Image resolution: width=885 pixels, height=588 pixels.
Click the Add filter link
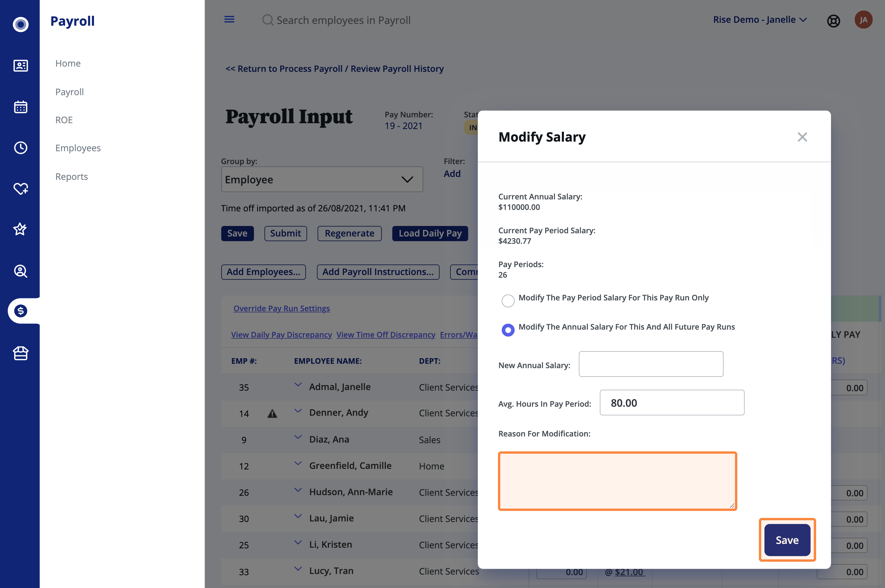pos(452,174)
